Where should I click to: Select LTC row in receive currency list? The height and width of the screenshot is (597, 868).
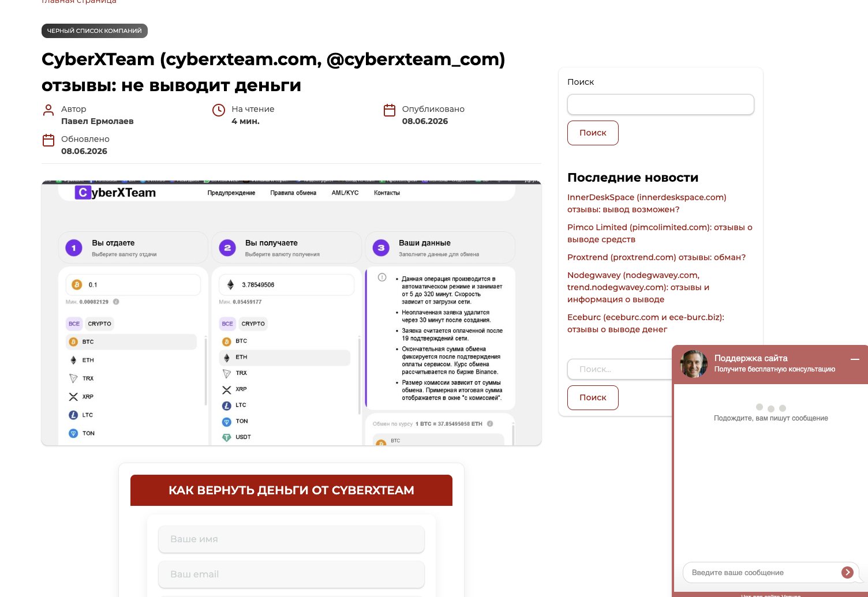point(285,405)
